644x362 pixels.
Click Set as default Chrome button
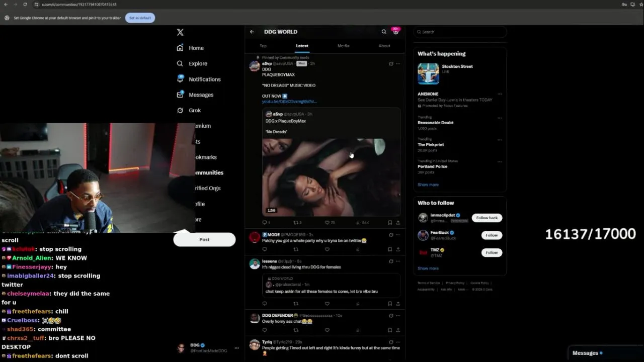point(140,18)
